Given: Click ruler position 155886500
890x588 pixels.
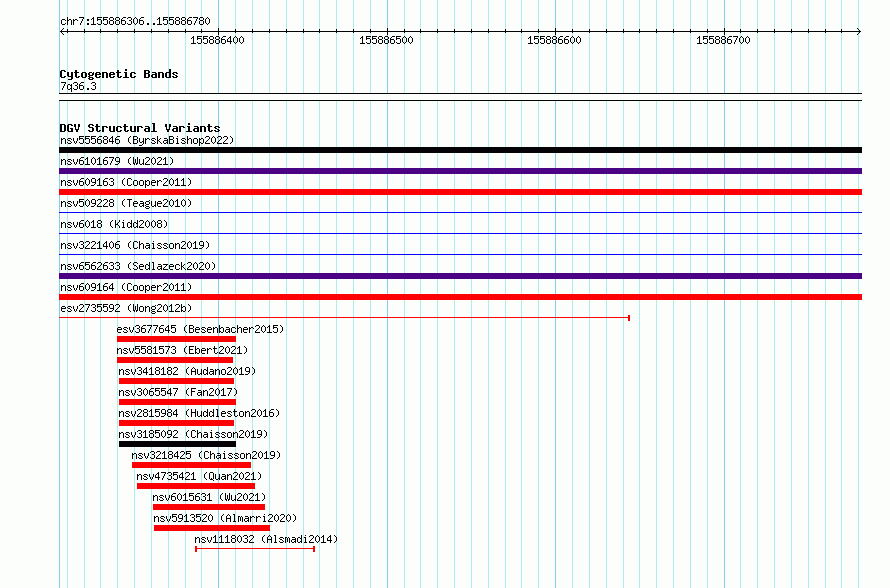Looking at the screenshot, I should (386, 40).
